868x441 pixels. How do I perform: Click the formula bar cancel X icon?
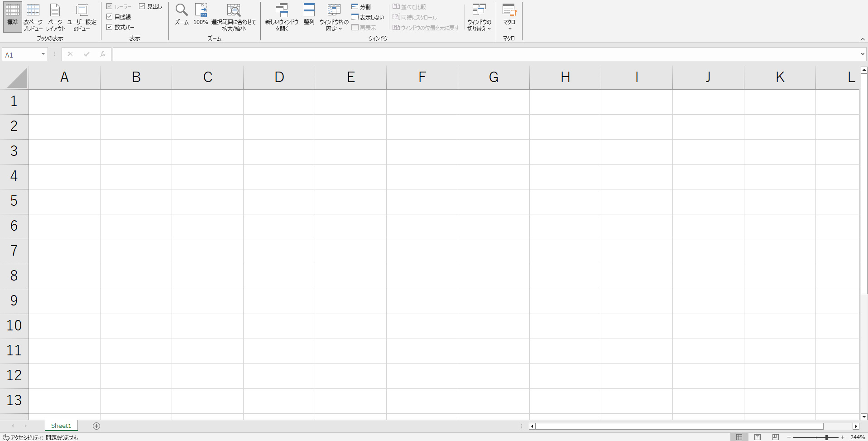[x=70, y=54]
